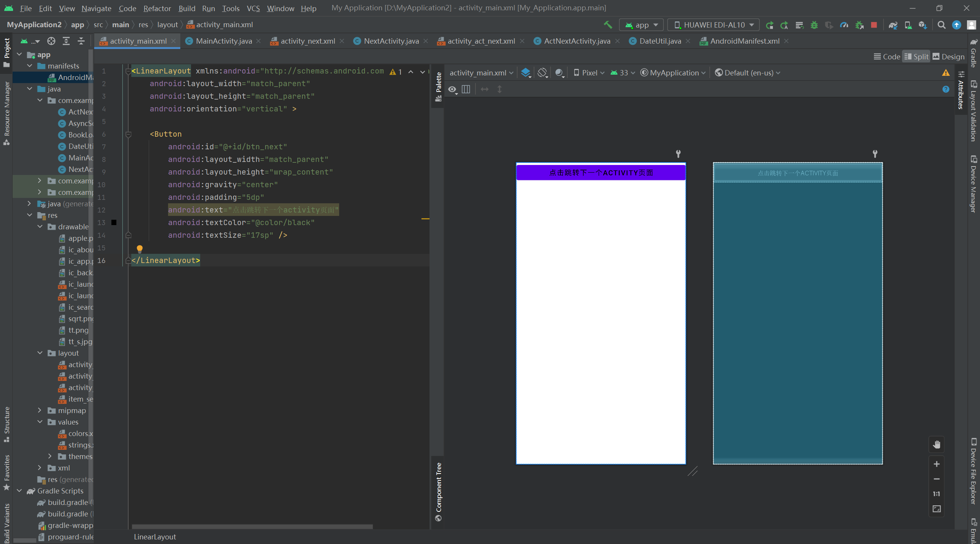Click the Select Design Surface layers icon
This screenshot has height=544, width=980.
click(526, 73)
